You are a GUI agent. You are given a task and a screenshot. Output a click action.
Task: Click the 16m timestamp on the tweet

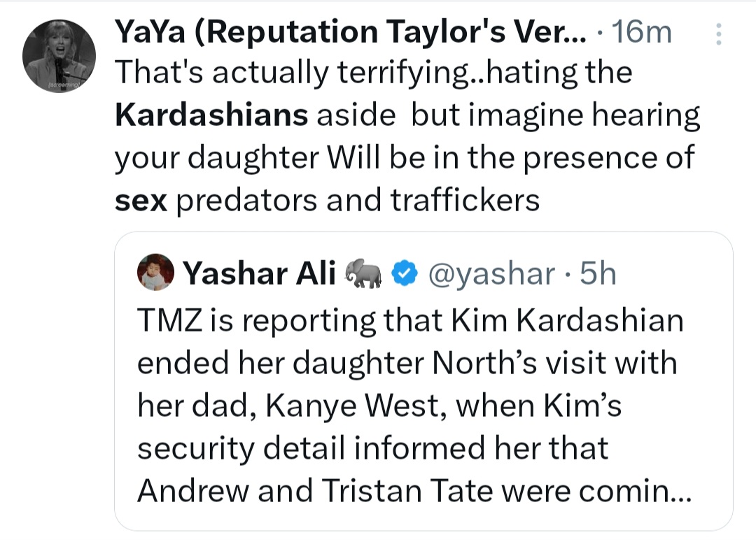641,32
